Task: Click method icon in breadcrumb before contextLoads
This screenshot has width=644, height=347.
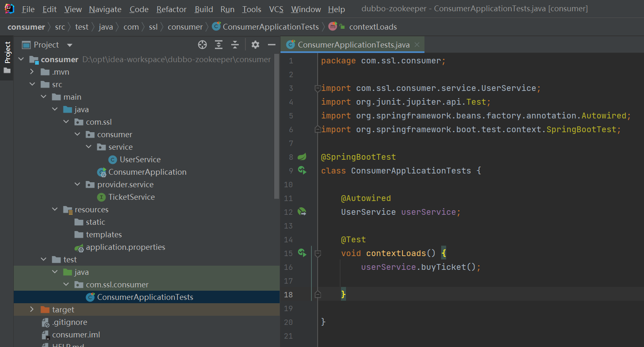Action: click(x=333, y=27)
